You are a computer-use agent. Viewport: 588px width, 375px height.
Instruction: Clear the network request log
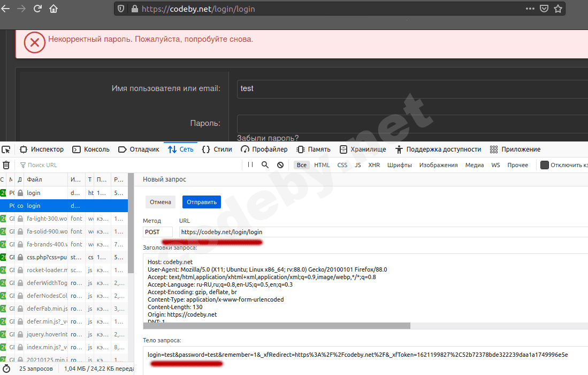(x=6, y=165)
